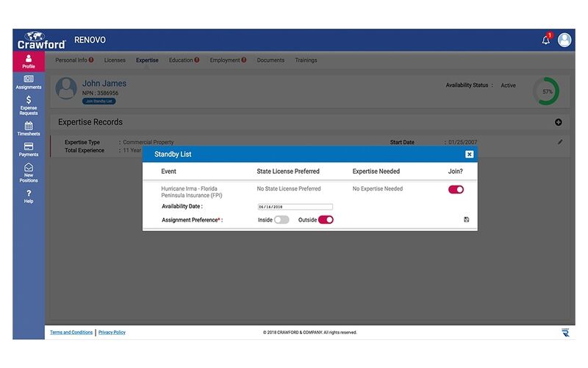Close the Standby List dialog
The width and height of the screenshot is (588, 368).
pos(469,155)
